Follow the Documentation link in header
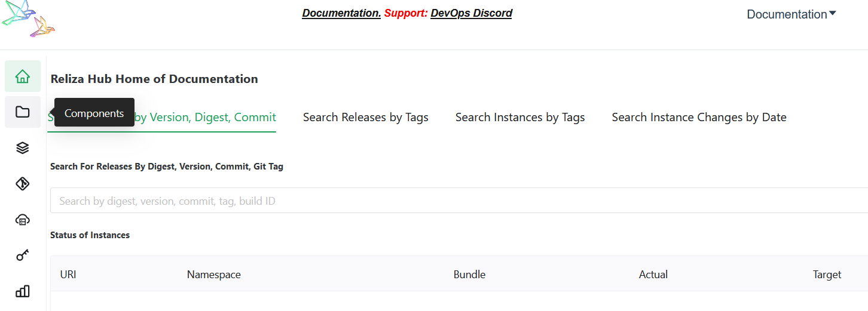This screenshot has height=311, width=868. point(341,13)
